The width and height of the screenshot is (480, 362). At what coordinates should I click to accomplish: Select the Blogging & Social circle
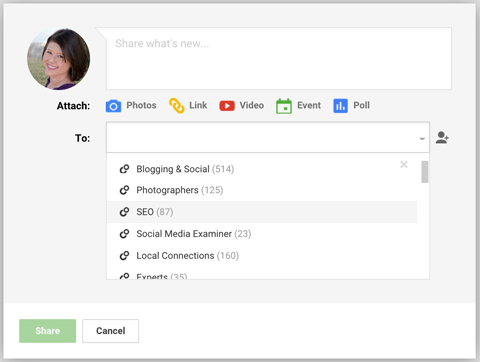(x=262, y=169)
